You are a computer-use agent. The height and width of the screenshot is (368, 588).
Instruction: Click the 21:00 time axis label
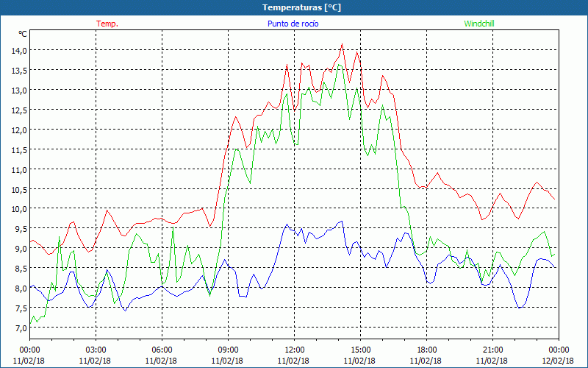click(492, 350)
